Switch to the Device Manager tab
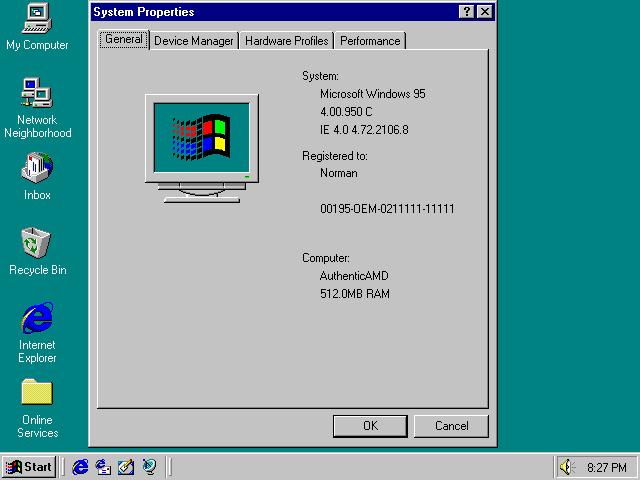This screenshot has width=640, height=480. 194,41
